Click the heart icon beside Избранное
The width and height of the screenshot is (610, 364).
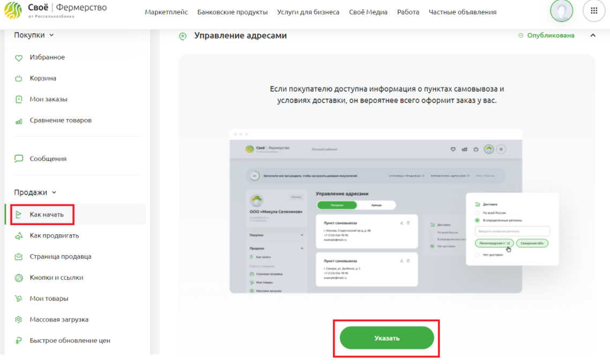pyautogui.click(x=19, y=57)
